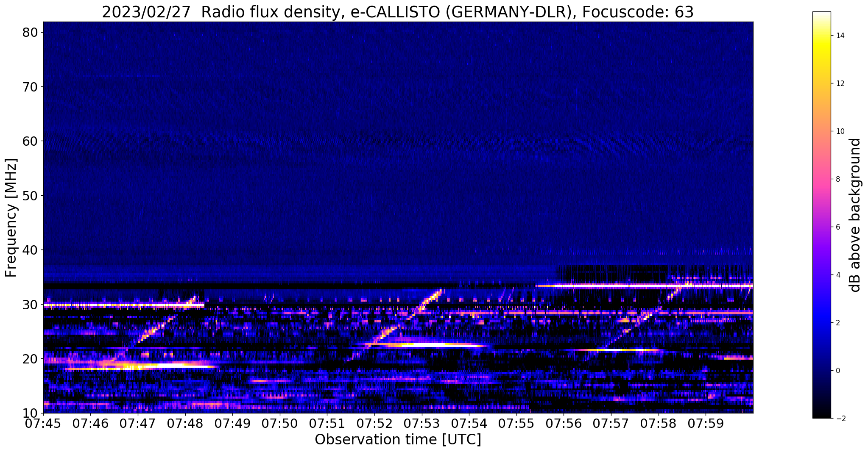The height and width of the screenshot is (452, 868).
Task: Click the 8 tick label on the colorbar
Action: click(837, 179)
